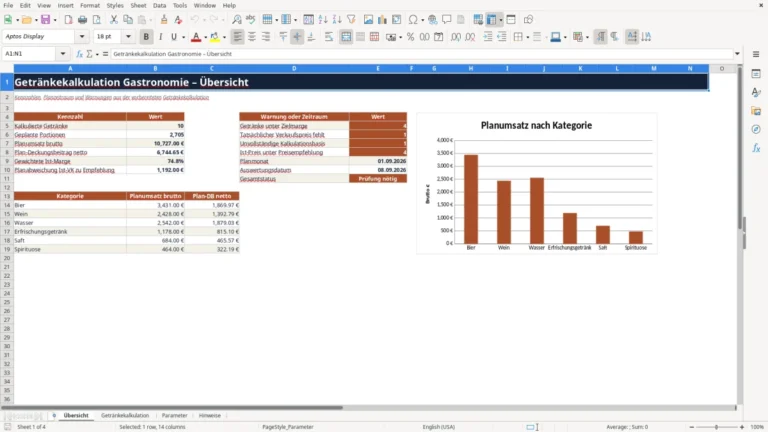
Task: Click the Name Box field showing A1:N1
Action: [29, 54]
